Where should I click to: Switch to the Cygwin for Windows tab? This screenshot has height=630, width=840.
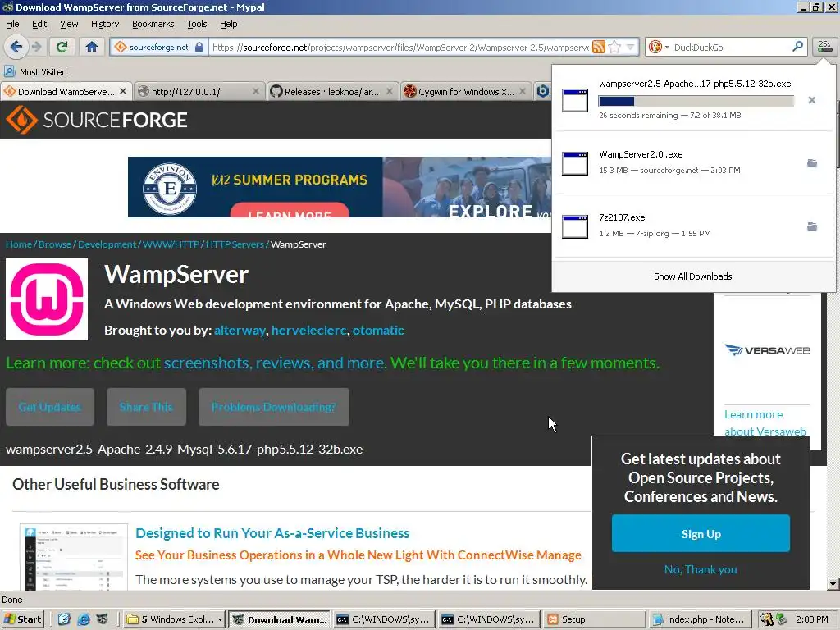click(x=466, y=92)
